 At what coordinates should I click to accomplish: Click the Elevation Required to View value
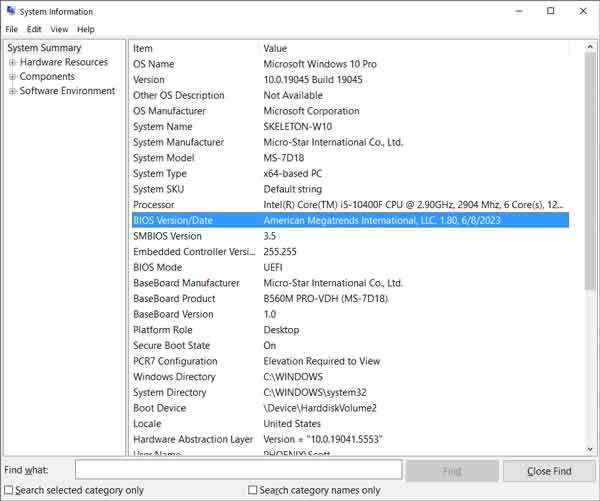322,361
